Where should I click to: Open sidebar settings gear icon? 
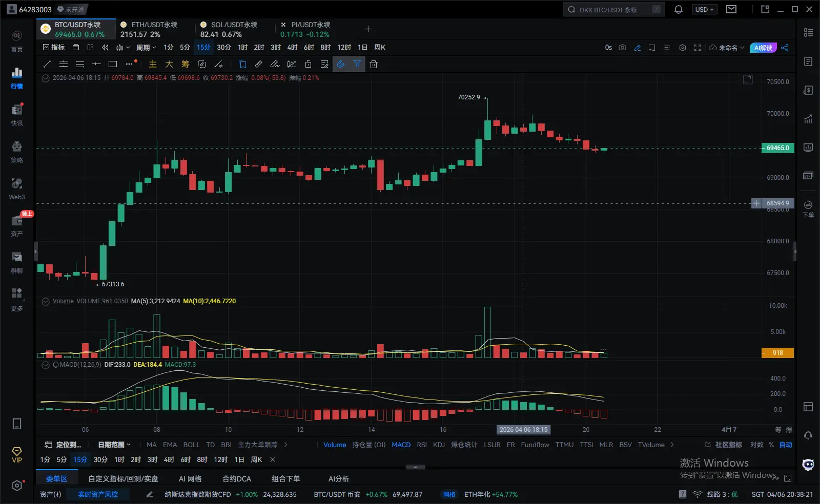click(x=17, y=486)
